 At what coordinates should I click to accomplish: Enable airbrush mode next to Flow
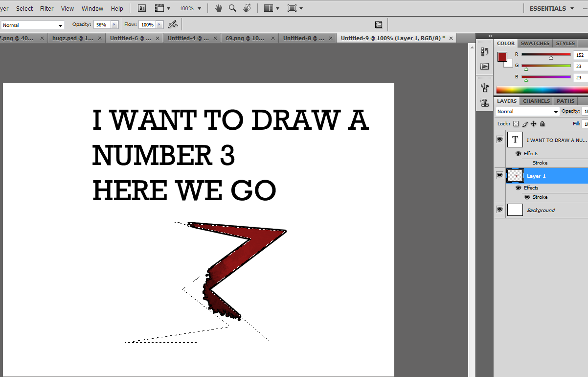click(x=173, y=24)
